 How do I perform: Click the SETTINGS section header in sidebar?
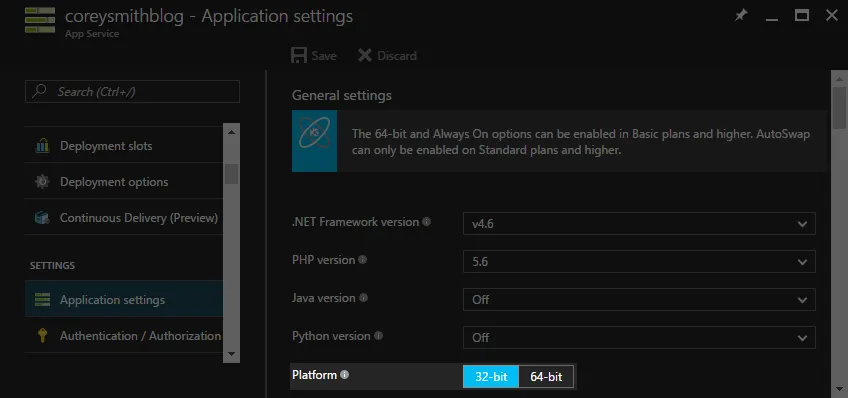click(x=52, y=266)
